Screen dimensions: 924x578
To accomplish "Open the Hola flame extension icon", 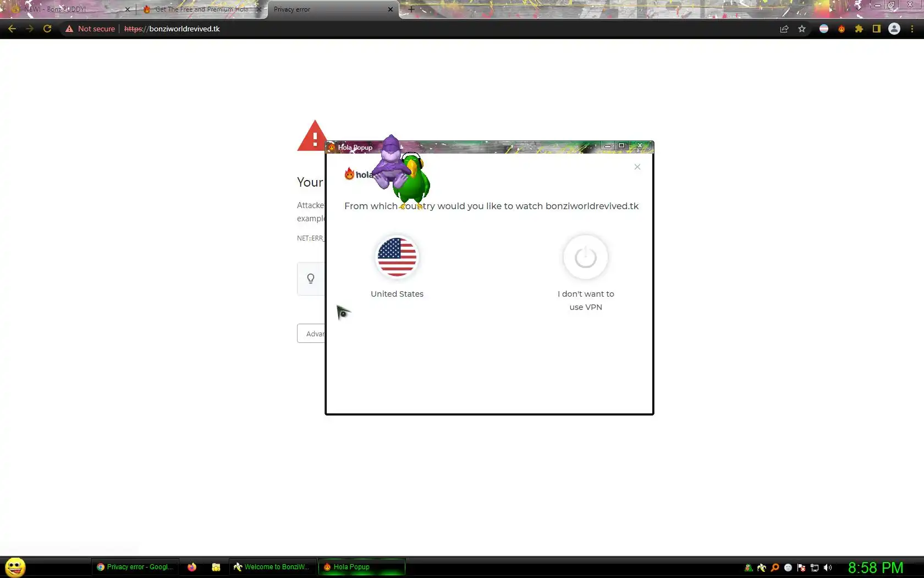I will 842,29.
